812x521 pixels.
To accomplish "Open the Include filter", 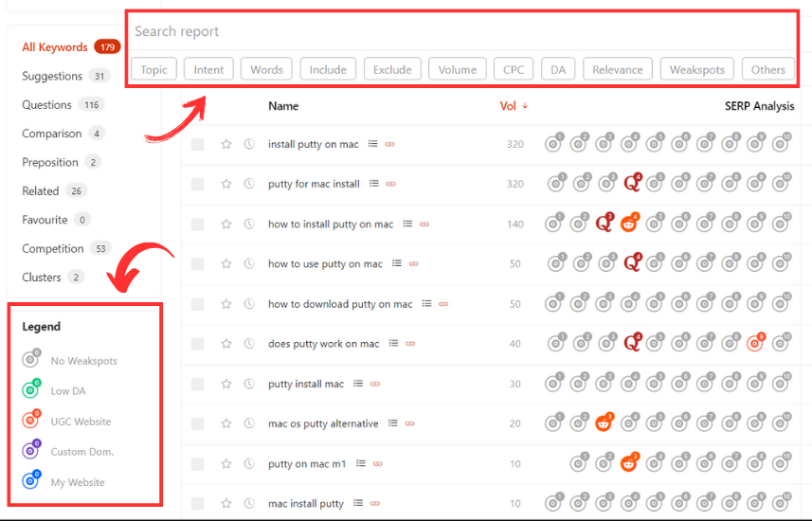I will [328, 69].
